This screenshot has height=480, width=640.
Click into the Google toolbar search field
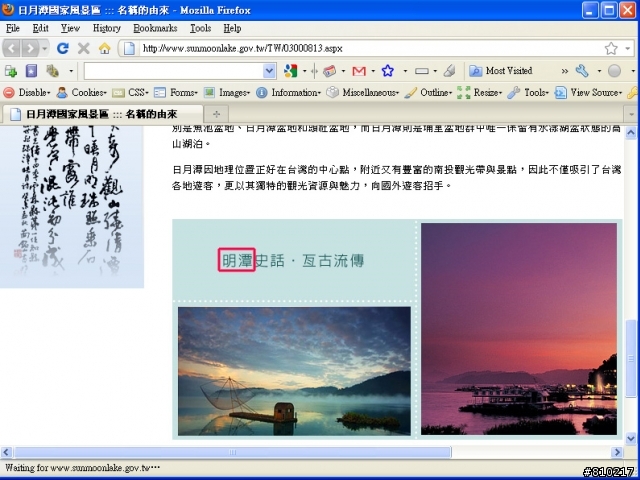point(173,71)
